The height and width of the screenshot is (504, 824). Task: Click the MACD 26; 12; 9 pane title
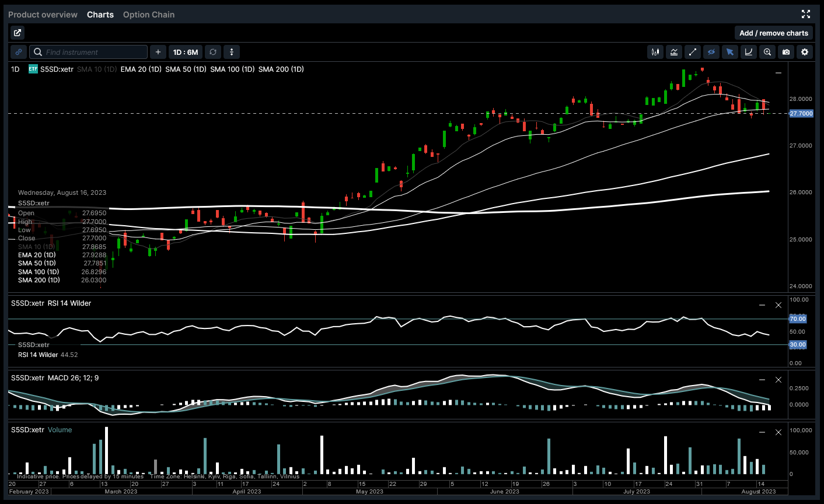point(73,378)
